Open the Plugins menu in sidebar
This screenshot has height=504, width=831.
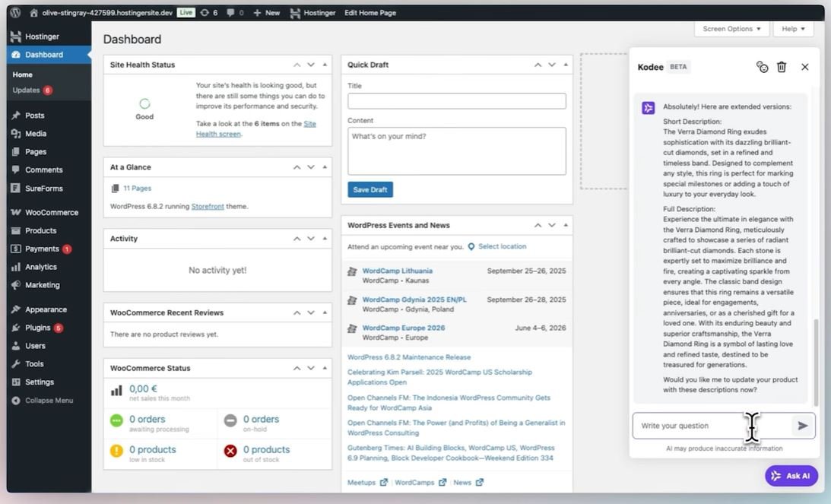pyautogui.click(x=37, y=328)
